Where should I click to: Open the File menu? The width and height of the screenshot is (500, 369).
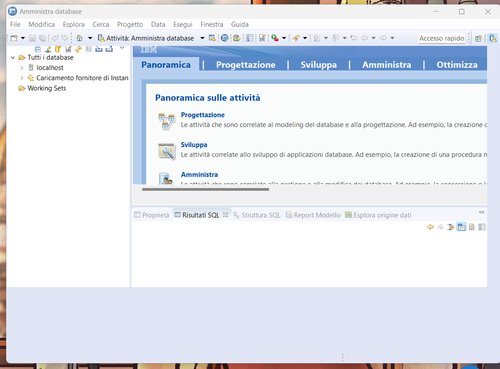pos(15,24)
